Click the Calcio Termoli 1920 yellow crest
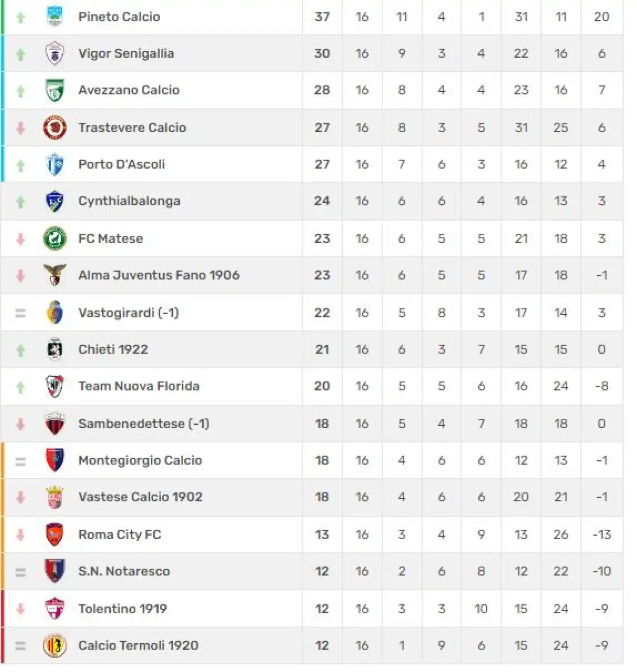Screen dimensions: 637x672 [x=55, y=646]
